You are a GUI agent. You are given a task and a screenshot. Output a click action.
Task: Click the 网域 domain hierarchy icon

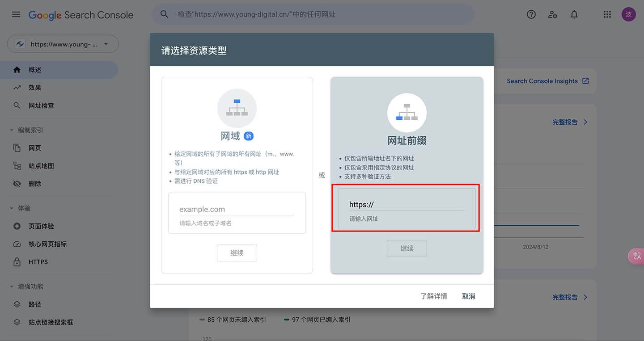point(237,108)
